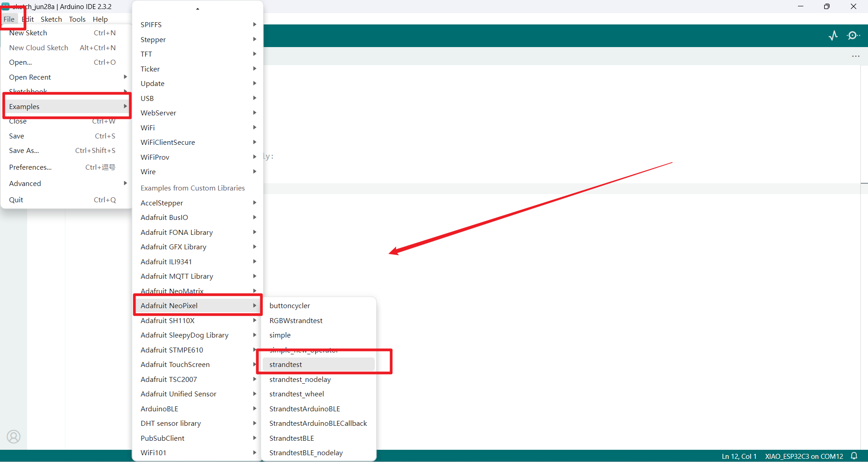This screenshot has width=868, height=462.
Task: Expand the AccelStepper examples submenu
Action: (x=198, y=203)
